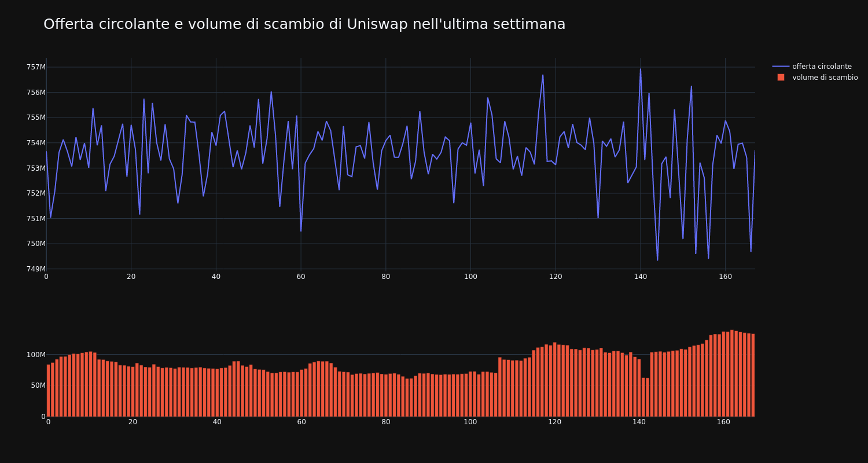Click the 751M y-axis label
The image size is (868, 463).
pos(36,219)
